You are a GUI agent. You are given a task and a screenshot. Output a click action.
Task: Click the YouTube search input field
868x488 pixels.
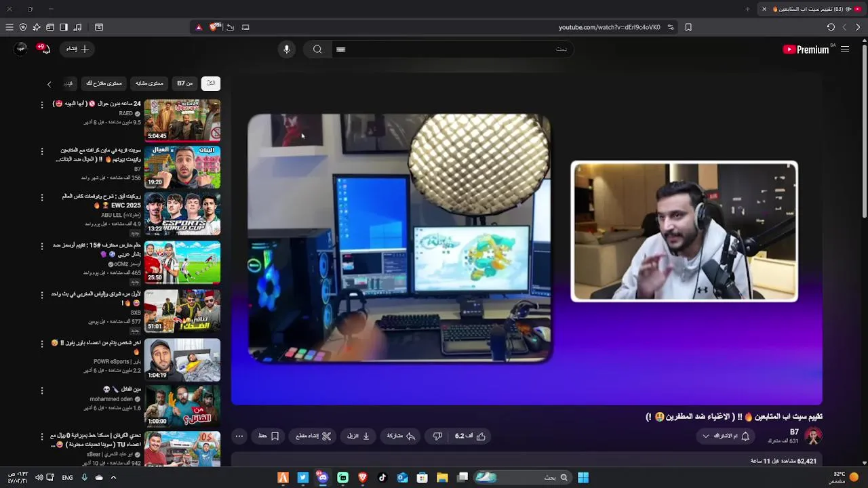pos(453,49)
